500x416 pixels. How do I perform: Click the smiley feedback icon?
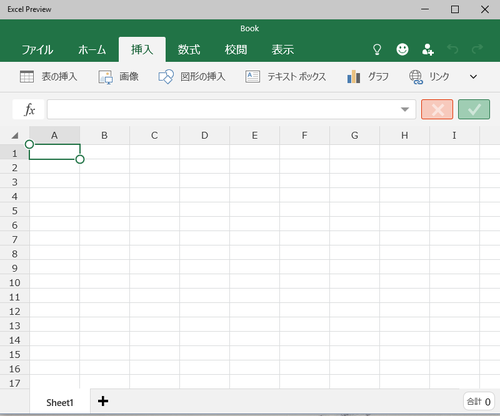tap(402, 49)
